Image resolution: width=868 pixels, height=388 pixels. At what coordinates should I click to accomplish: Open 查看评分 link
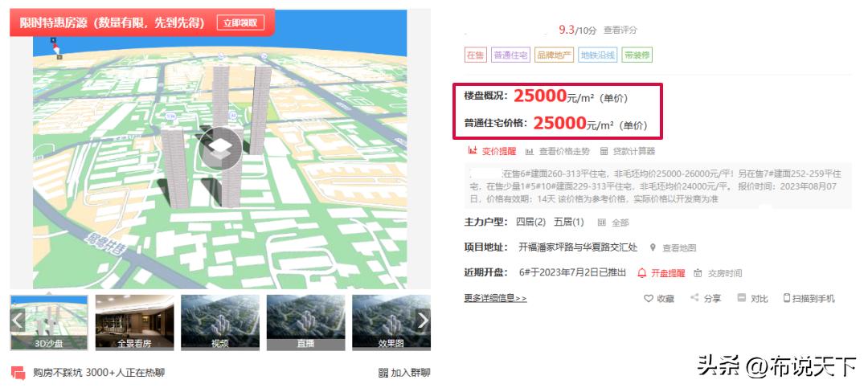(x=620, y=30)
